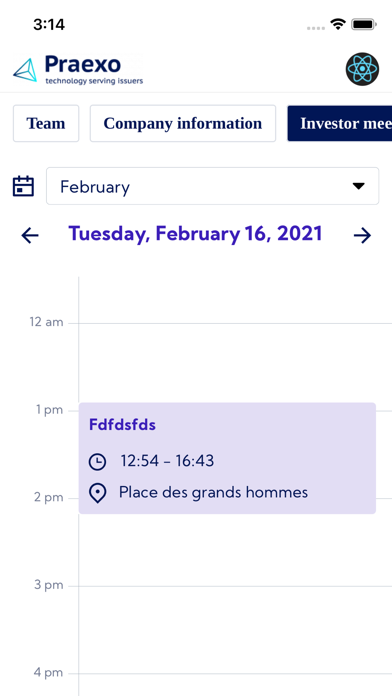392x696 pixels.
Task: Open the Fdfdsfds event title
Action: point(123,425)
